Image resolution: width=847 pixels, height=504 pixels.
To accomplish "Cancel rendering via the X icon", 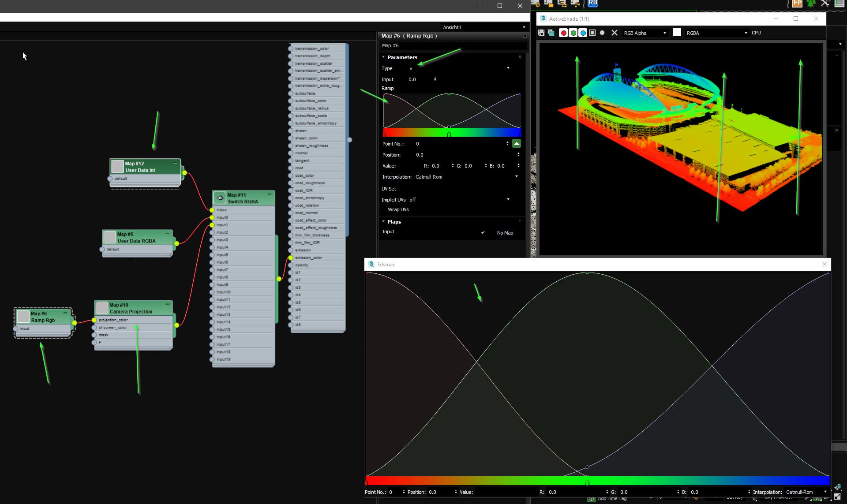I will click(614, 33).
